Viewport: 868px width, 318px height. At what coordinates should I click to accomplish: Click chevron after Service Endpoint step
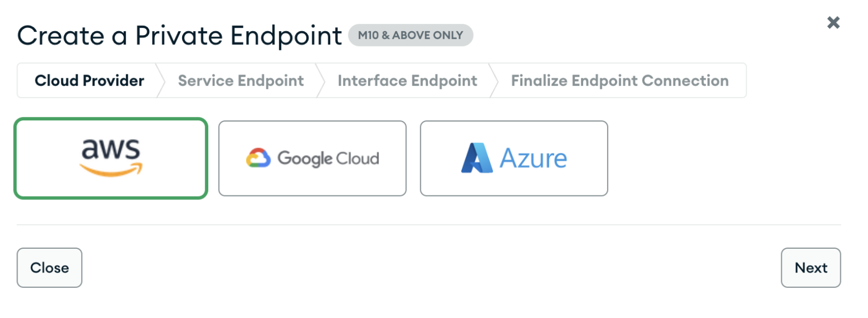click(321, 81)
